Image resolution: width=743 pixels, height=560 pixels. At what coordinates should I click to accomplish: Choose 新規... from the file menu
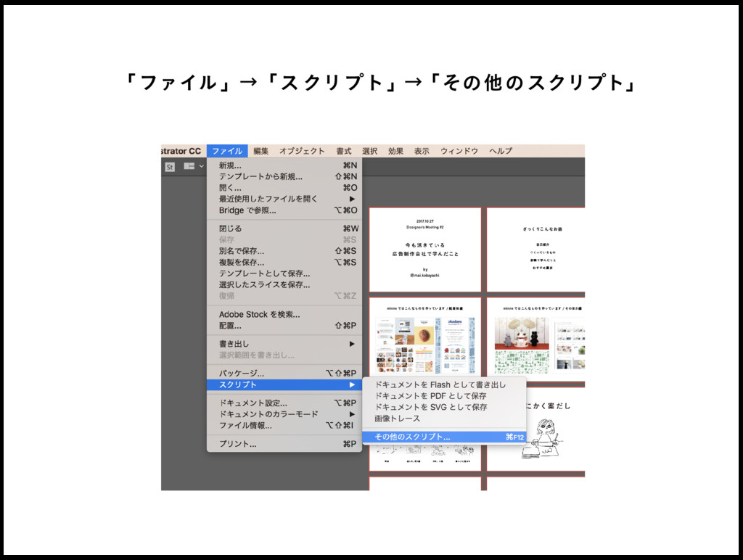click(284, 165)
